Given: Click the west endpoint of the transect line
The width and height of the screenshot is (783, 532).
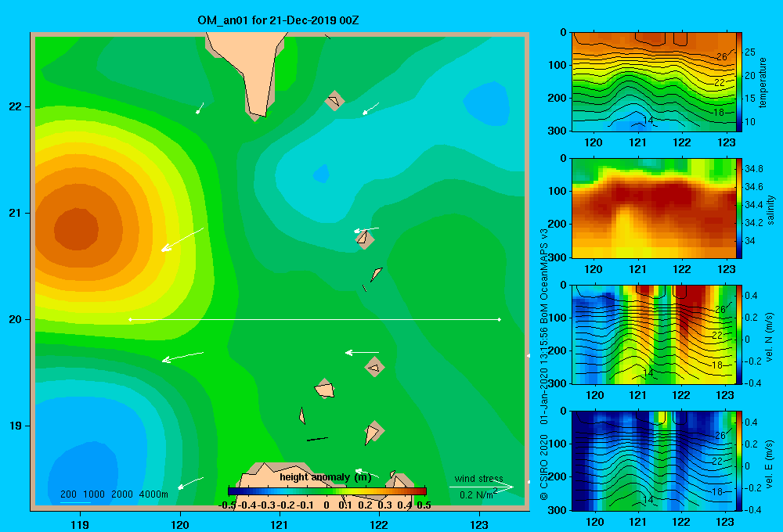Looking at the screenshot, I should click(130, 319).
